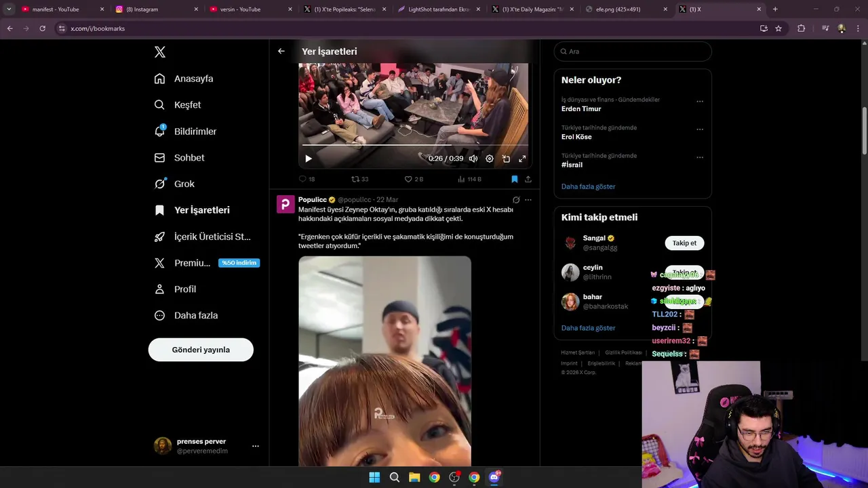Click Daha fazla göster under trends
Viewport: 868px width, 488px height.
pos(588,186)
